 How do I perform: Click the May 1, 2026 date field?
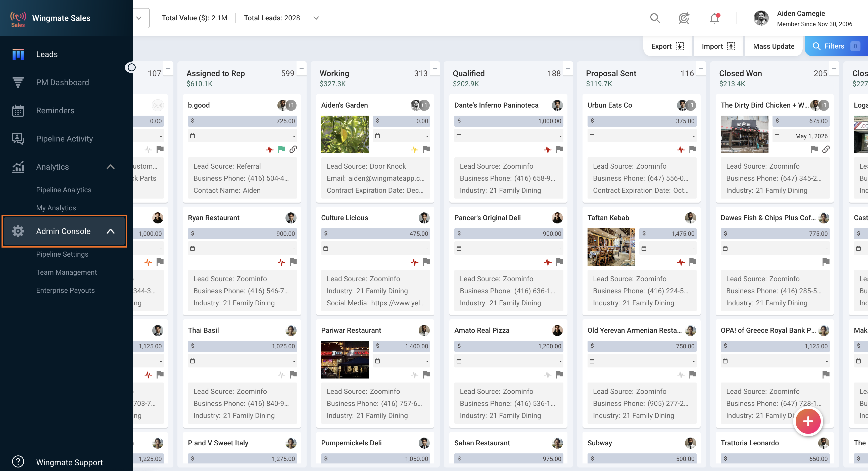point(801,136)
